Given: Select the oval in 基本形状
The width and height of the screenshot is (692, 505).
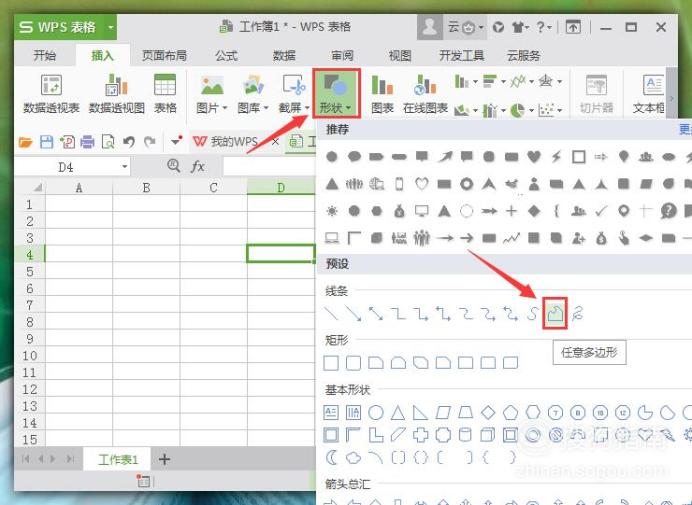Looking at the screenshot, I should 376,413.
